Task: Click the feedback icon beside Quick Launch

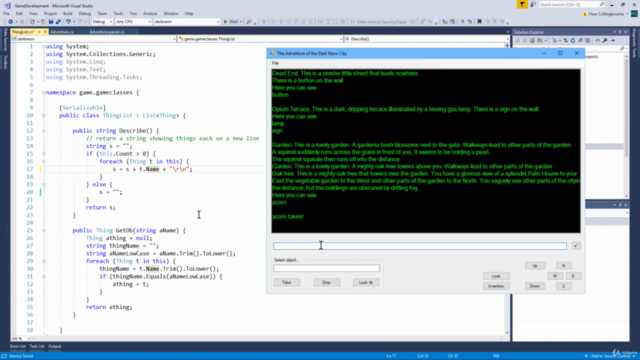Action: pyautogui.click(x=533, y=4)
